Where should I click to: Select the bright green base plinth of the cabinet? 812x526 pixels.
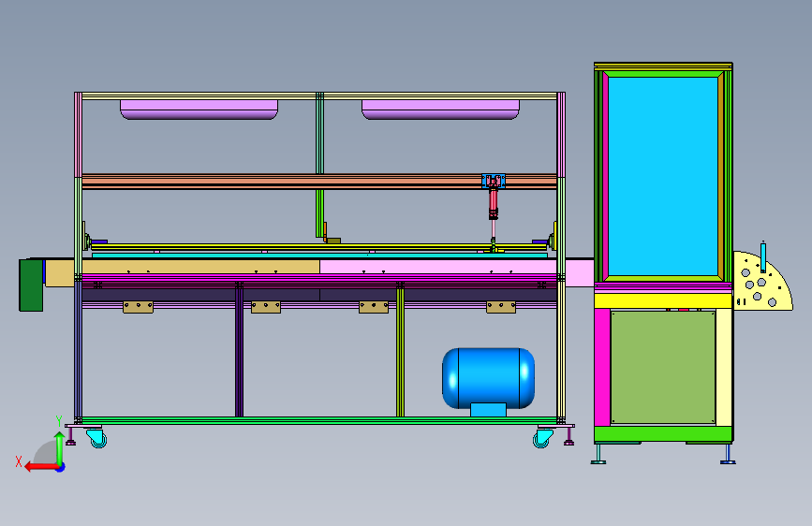pos(663,434)
